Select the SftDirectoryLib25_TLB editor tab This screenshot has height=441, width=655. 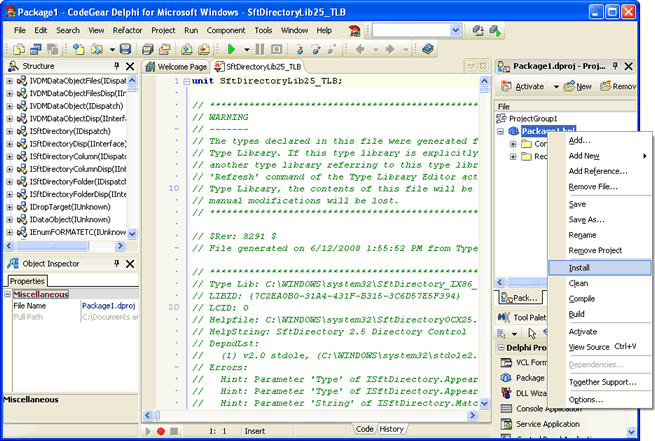coord(258,67)
